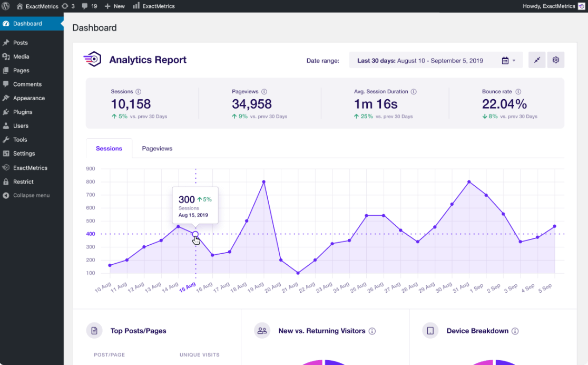Screen dimensions: 588x365
Task: Open the 19 comments bubble in admin bar
Action: pos(89,6)
